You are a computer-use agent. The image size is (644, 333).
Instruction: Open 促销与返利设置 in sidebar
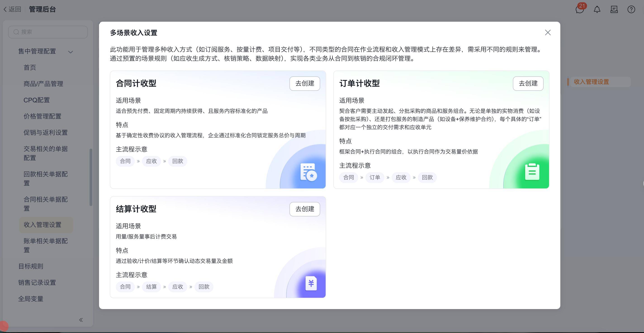[45, 133]
